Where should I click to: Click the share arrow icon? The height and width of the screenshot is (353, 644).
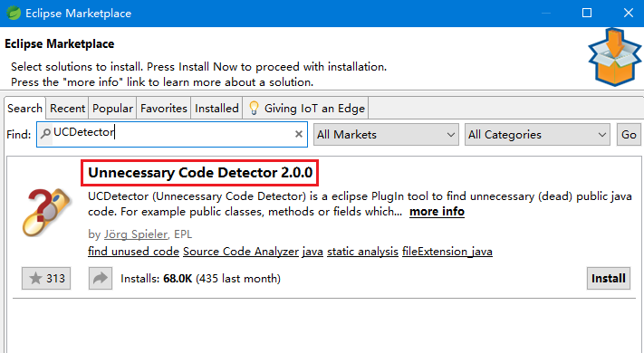(101, 278)
